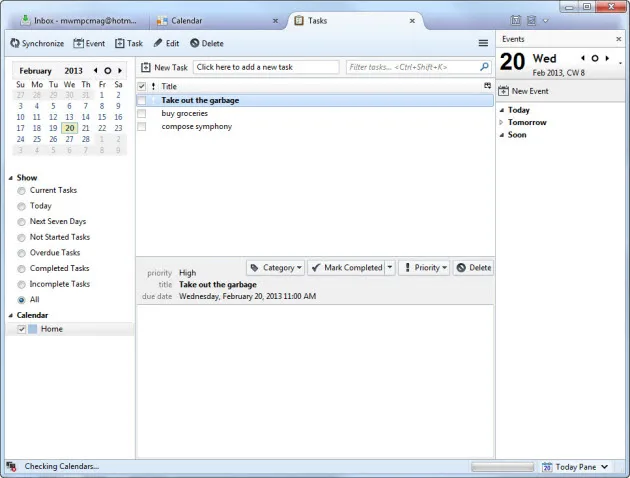Image resolution: width=630 pixels, height=478 pixels.
Task: Click the Synchronize toolbar button
Action: click(37, 43)
